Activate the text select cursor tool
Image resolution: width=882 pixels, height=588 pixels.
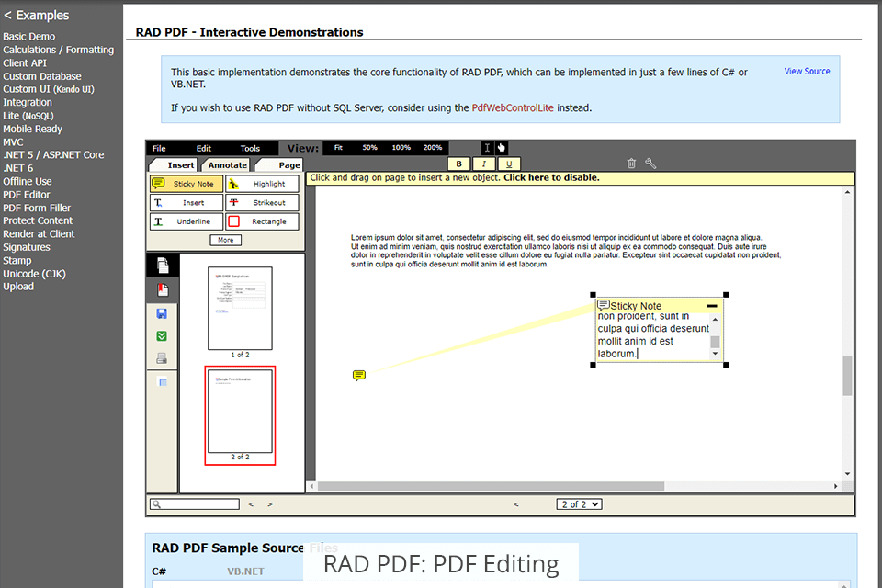487,148
